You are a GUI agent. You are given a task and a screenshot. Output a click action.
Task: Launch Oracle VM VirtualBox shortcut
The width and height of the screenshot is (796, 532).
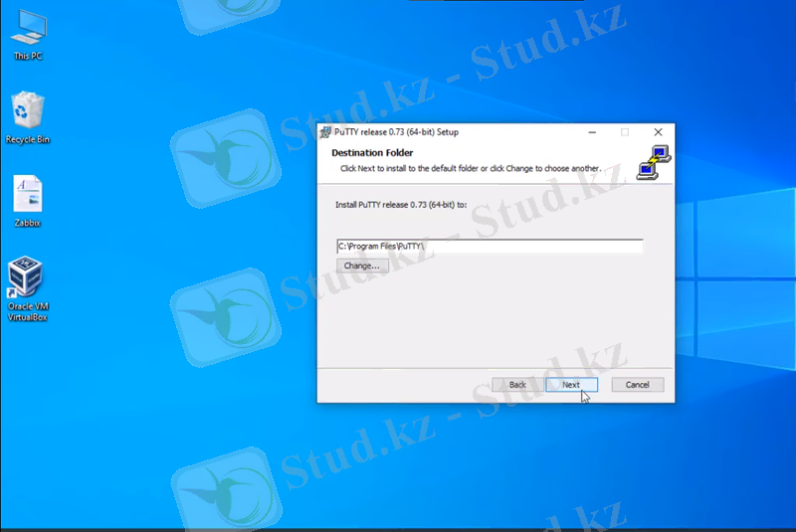28,288
